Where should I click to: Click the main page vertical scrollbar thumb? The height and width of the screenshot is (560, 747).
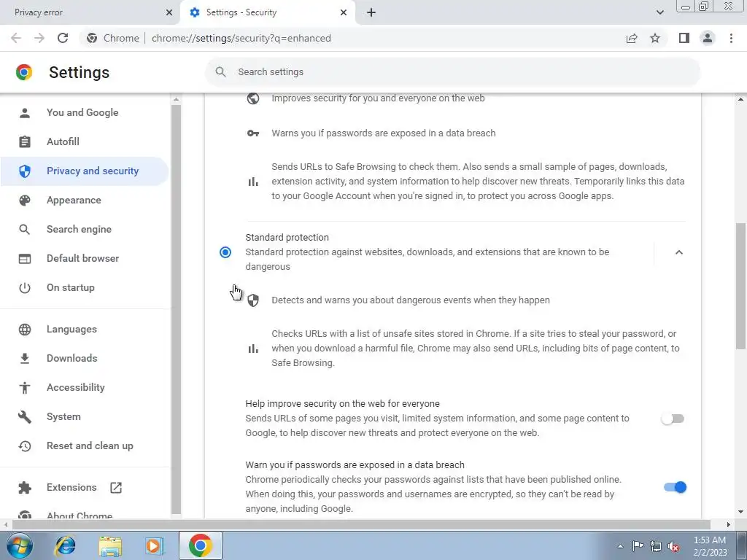[x=740, y=286]
